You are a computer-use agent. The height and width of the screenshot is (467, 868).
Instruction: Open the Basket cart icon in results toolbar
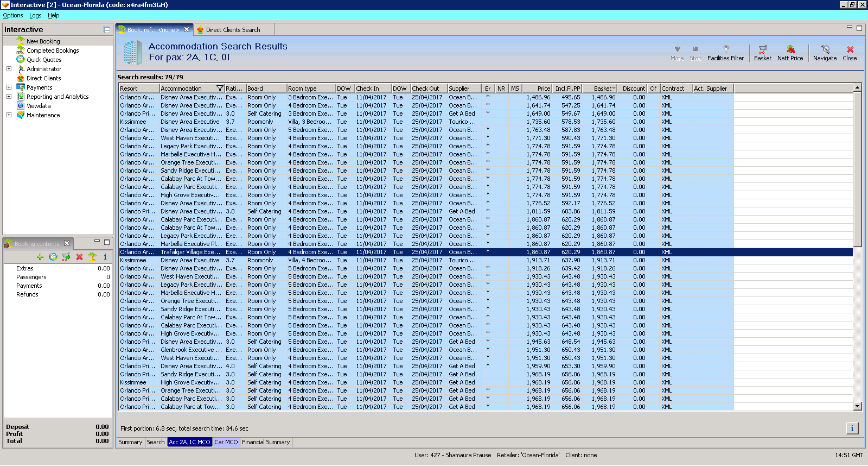[x=762, y=50]
